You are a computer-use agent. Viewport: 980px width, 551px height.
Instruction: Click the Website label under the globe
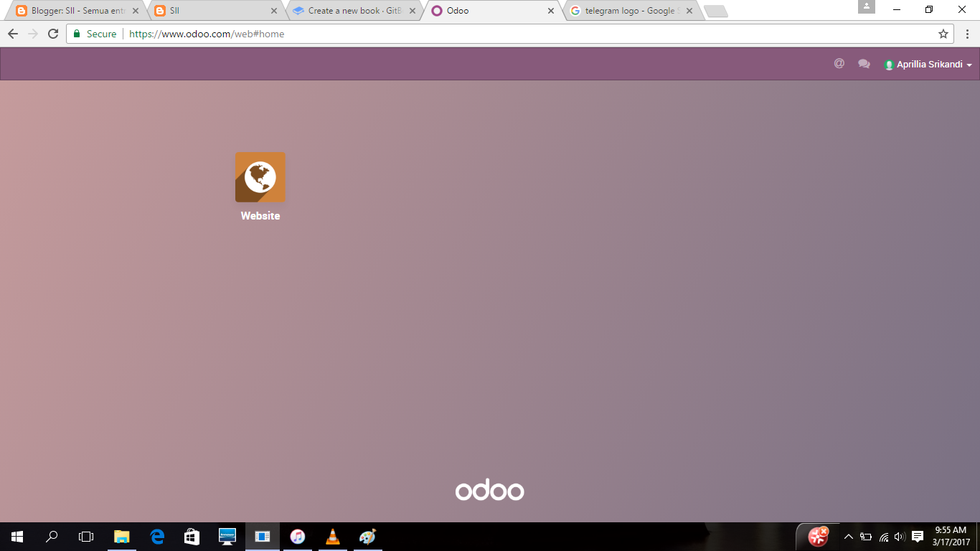(260, 216)
